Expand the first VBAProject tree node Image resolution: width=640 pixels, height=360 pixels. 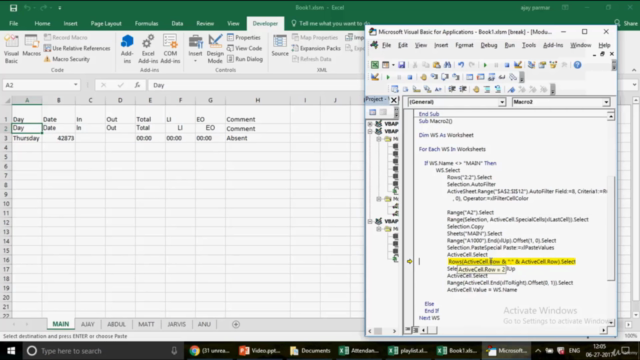[x=370, y=123]
